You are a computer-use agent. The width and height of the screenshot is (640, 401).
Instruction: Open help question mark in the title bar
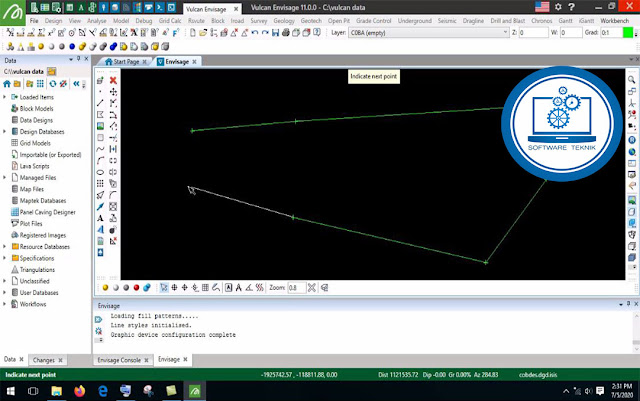571,7
